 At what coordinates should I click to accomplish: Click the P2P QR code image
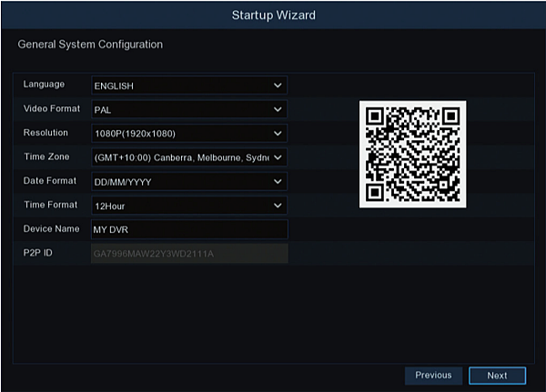[412, 155]
